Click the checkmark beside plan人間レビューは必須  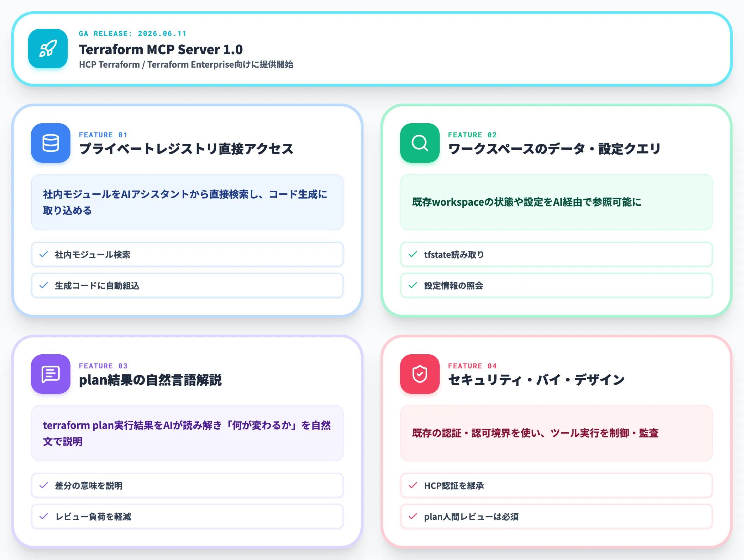coord(413,516)
